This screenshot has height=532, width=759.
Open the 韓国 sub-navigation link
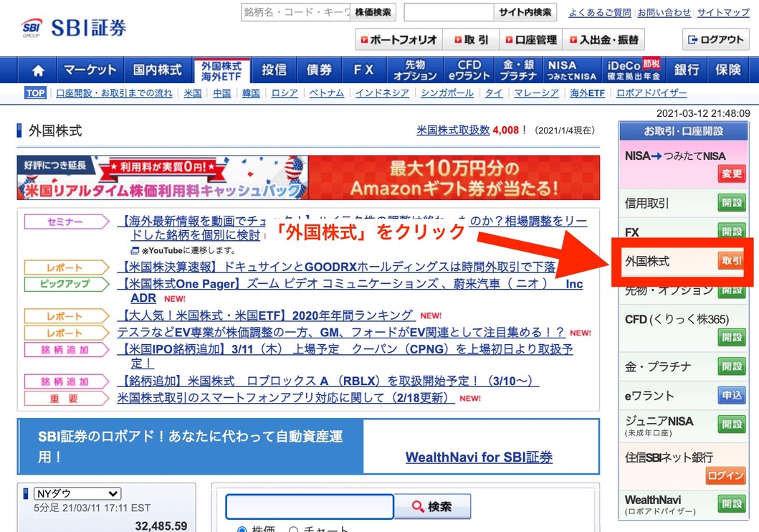[251, 93]
